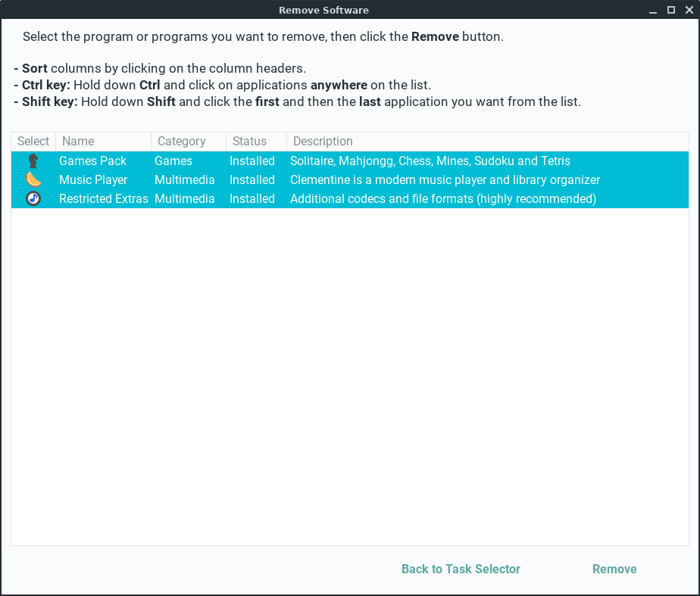700x596 pixels.
Task: Click Installed status of Music Player row
Action: click(x=252, y=179)
